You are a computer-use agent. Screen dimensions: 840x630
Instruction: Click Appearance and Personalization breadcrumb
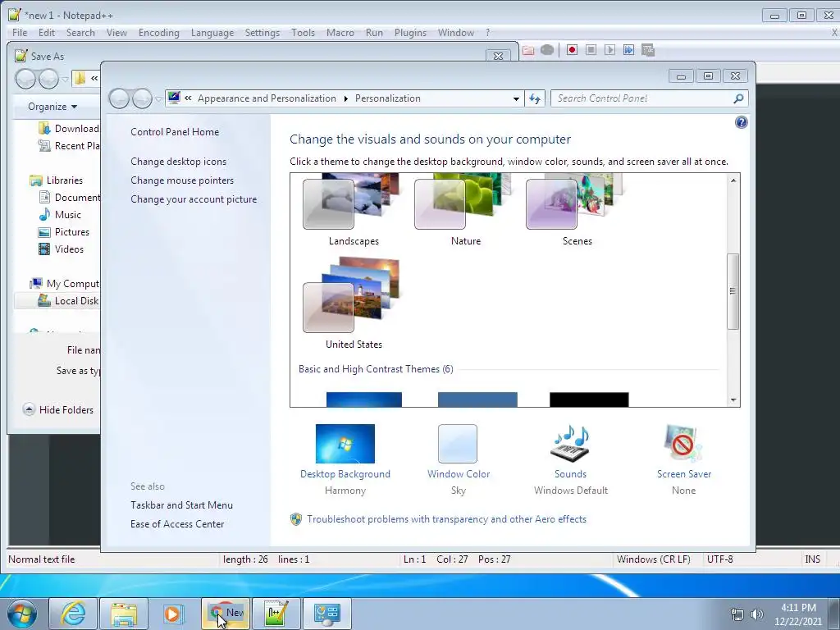[x=267, y=98]
